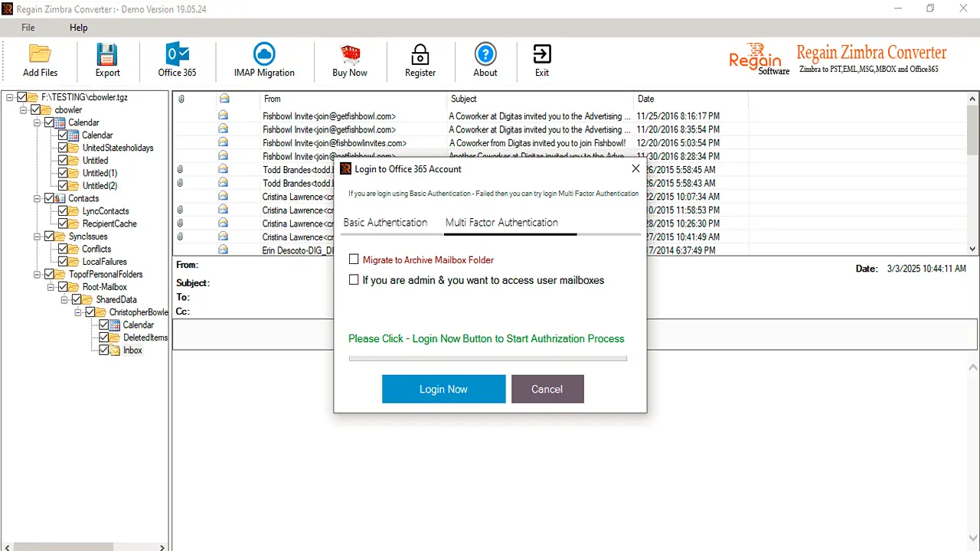Click the Regain Software logo
Viewport: 980px width, 551px height.
pyautogui.click(x=759, y=57)
